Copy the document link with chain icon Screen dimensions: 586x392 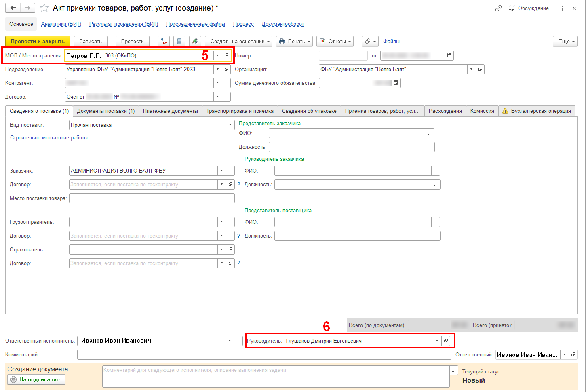498,8
